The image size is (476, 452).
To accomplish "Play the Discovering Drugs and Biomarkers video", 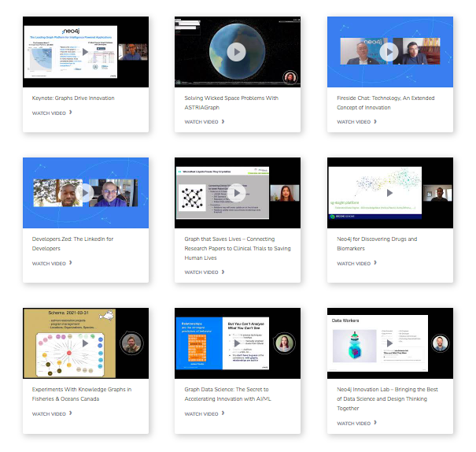I will (389, 193).
